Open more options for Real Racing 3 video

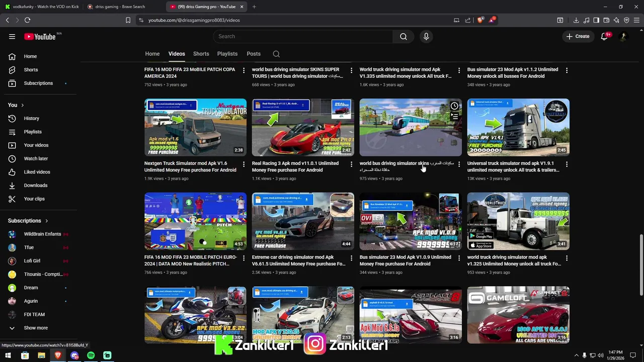tap(351, 164)
